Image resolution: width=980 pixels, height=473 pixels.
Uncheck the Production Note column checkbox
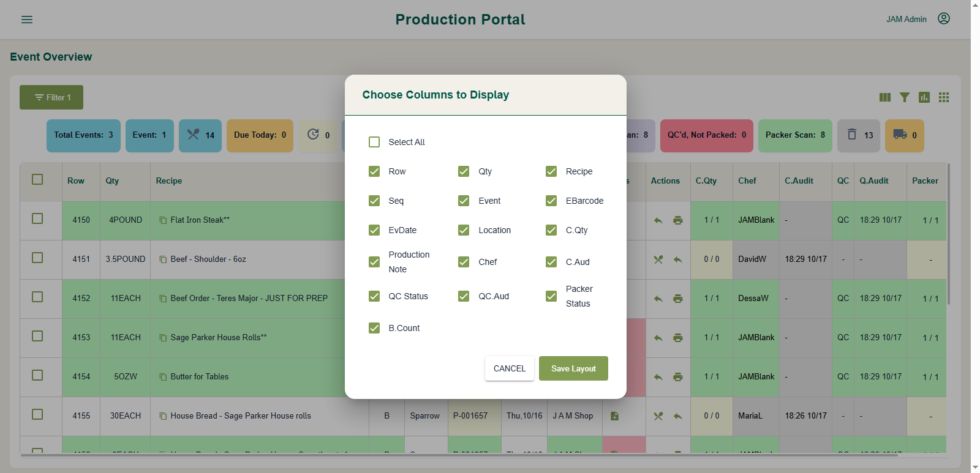pyautogui.click(x=374, y=262)
